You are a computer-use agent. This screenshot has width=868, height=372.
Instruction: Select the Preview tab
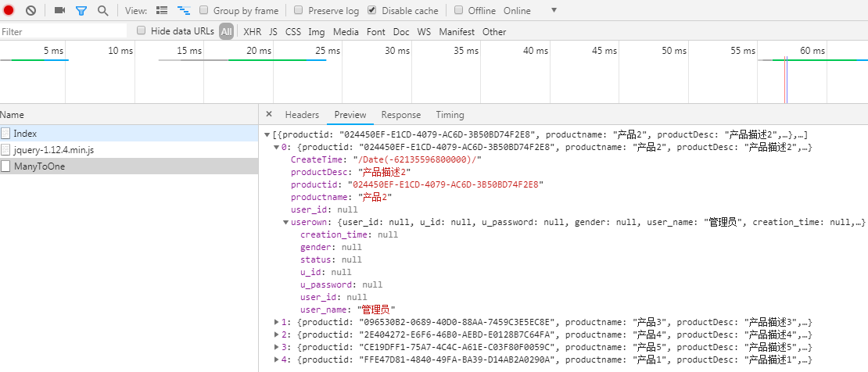pyautogui.click(x=350, y=115)
